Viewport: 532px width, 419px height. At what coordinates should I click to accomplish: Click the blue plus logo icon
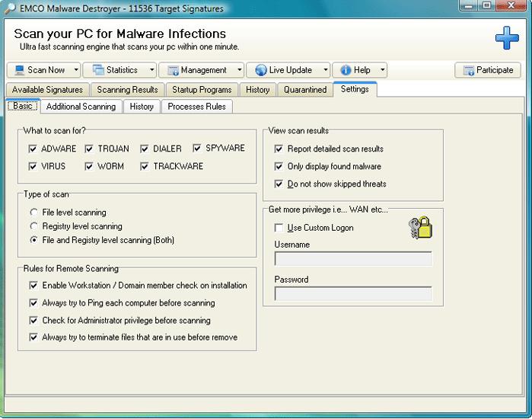(507, 38)
